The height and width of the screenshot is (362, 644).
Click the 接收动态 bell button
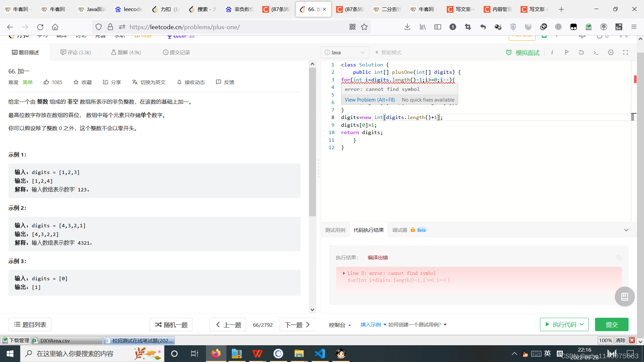[191, 82]
